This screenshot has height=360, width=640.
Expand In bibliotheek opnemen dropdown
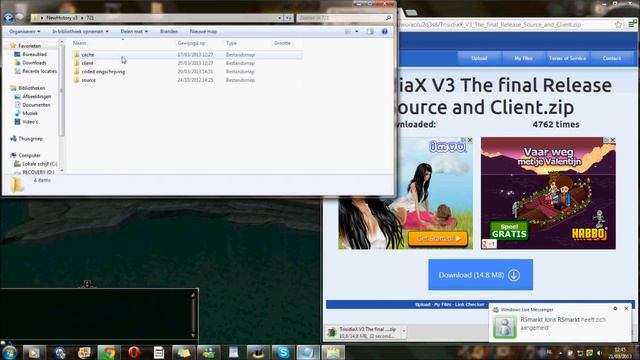(80, 31)
